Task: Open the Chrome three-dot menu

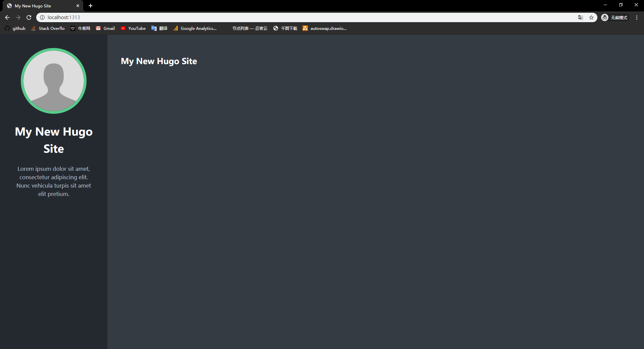Action: click(637, 17)
